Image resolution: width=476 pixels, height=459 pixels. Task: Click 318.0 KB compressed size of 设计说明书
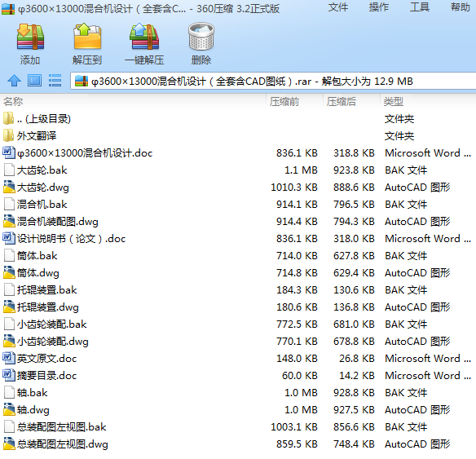pyautogui.click(x=354, y=239)
